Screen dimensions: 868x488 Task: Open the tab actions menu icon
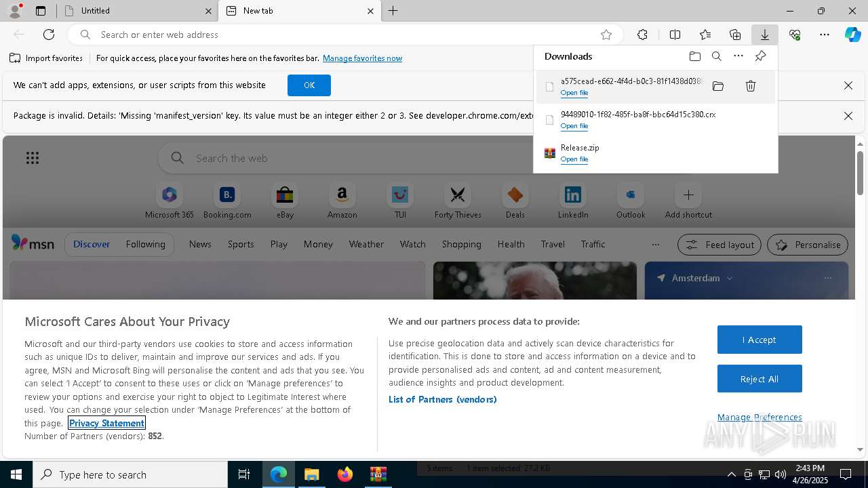(41, 11)
